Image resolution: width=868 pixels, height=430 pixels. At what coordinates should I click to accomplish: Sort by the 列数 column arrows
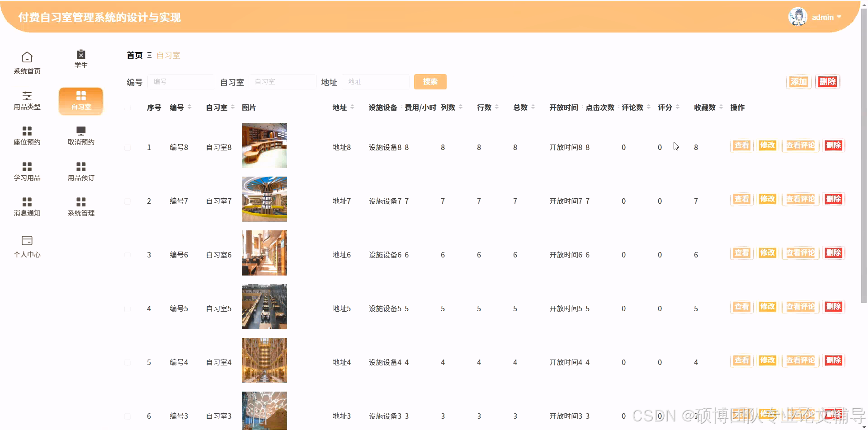coord(461,107)
